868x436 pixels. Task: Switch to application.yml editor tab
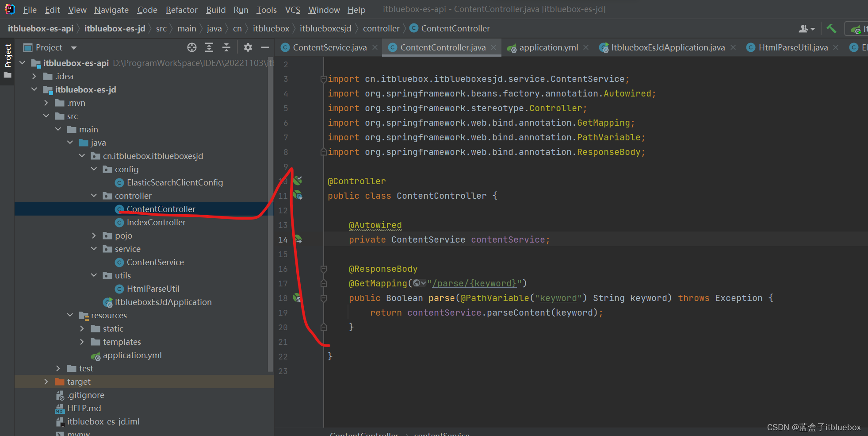(548, 47)
